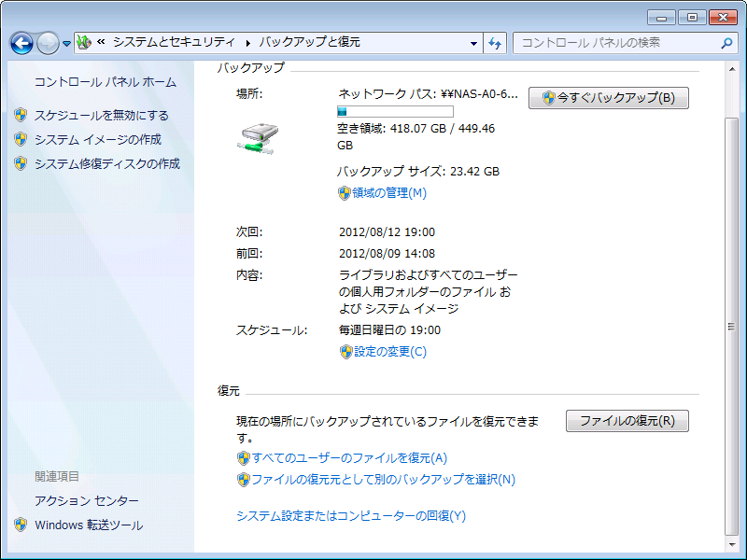Click the refresh button beside the address bar
Screen dimensions: 747x560
[x=496, y=43]
